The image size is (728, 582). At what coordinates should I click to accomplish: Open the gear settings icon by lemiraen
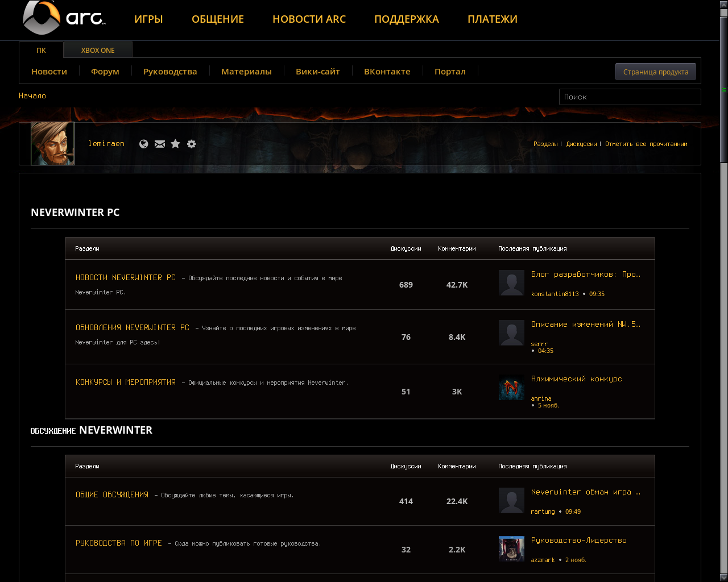192,144
